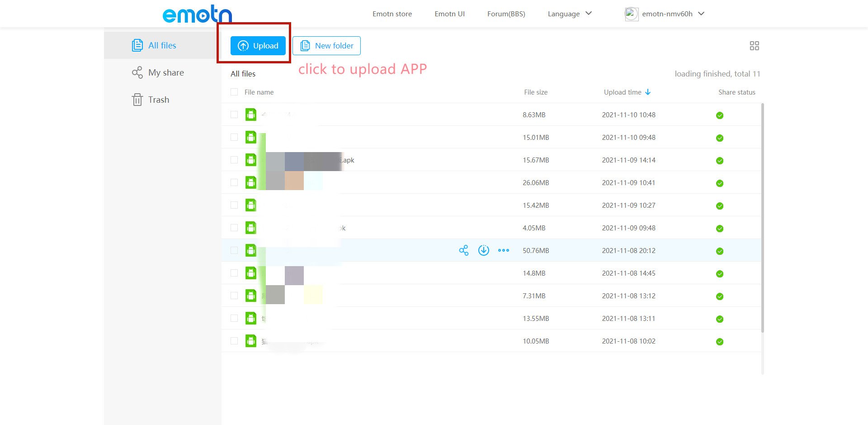Click the user avatar image
Image resolution: width=868 pixels, height=425 pixels.
pyautogui.click(x=631, y=14)
